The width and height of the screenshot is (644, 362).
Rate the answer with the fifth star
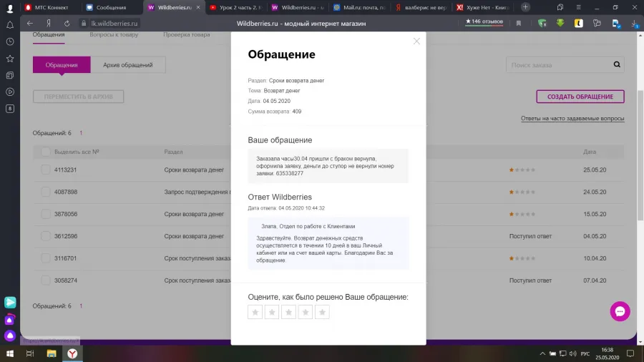click(323, 312)
